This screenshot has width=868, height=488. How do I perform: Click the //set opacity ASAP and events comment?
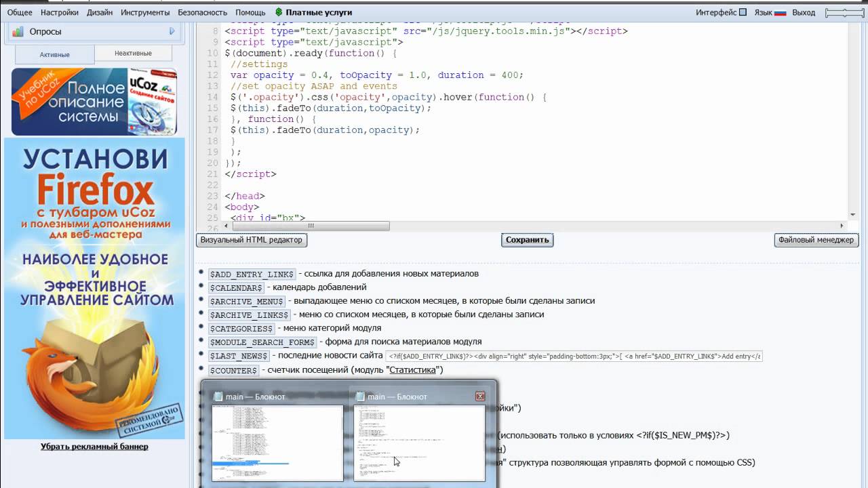tap(314, 86)
